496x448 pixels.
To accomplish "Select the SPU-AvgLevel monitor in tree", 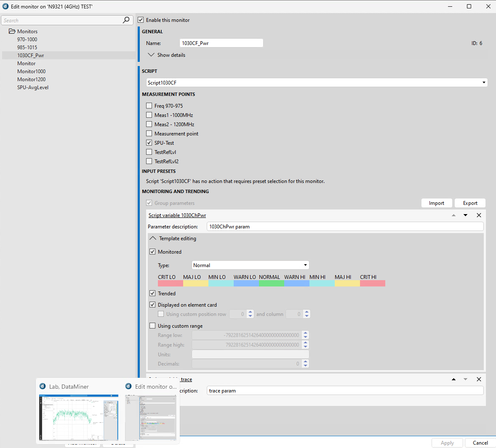I will (33, 87).
